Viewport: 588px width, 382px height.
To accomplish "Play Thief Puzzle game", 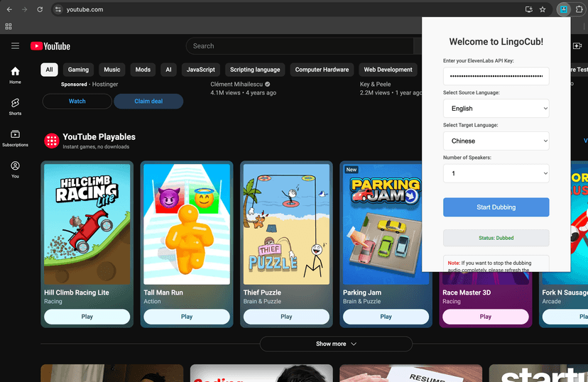I will tap(286, 317).
